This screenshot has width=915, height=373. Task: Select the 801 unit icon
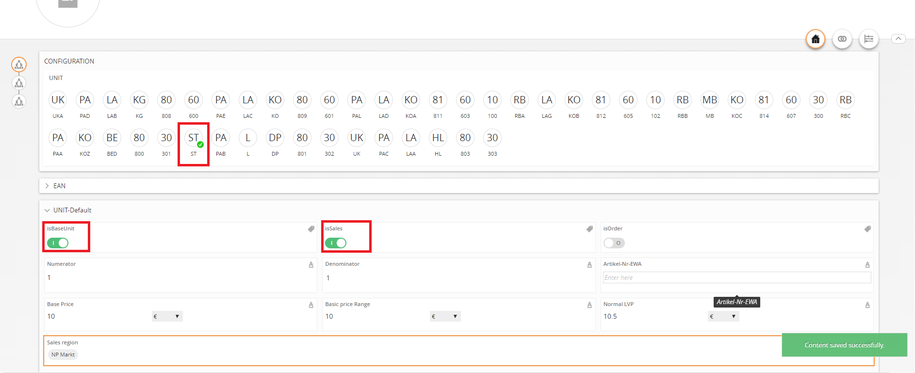[x=302, y=138]
